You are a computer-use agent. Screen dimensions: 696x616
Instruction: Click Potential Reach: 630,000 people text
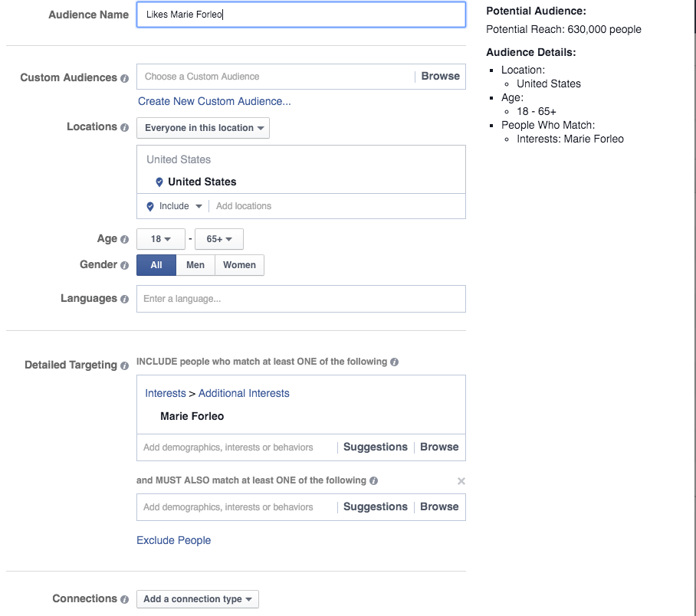(563, 29)
